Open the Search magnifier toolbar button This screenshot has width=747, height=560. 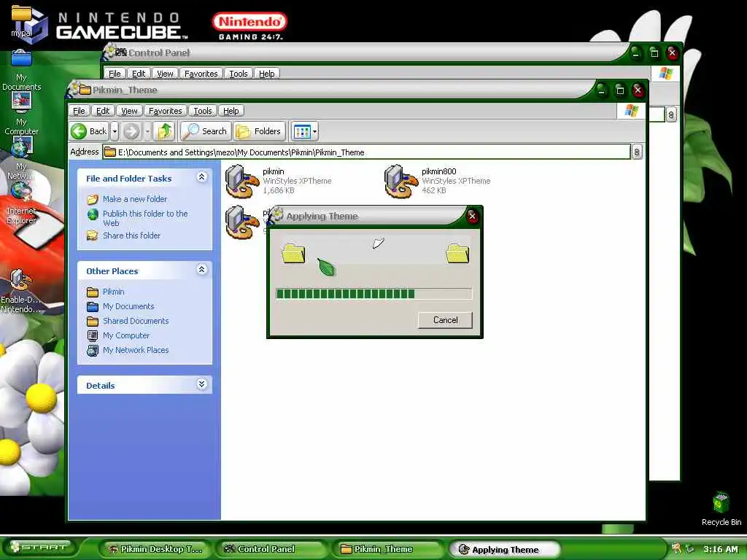[205, 131]
